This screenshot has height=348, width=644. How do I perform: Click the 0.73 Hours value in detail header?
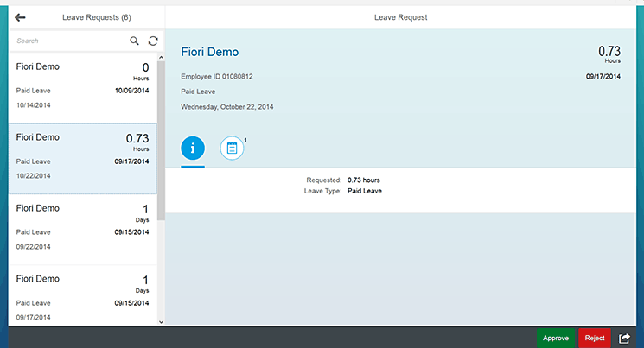point(609,54)
